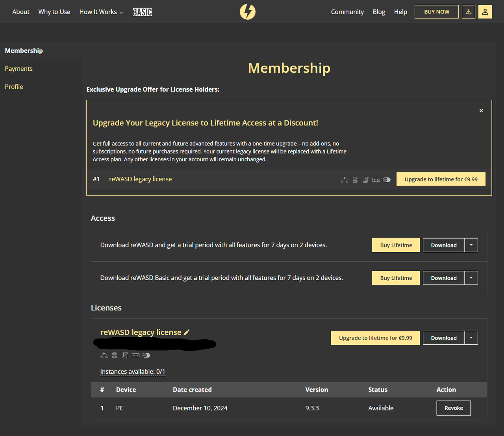Click four-slots icon under Licenses section name

[115, 355]
